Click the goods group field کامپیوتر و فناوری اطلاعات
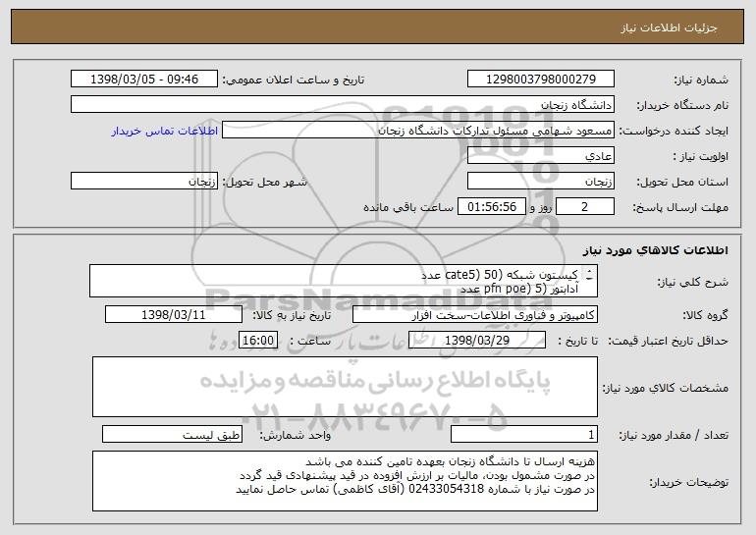 (475, 315)
